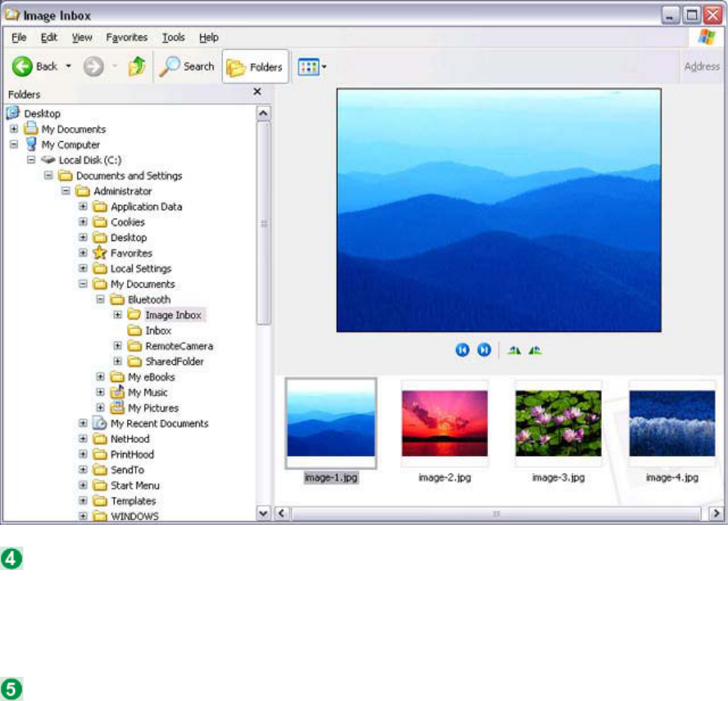Open the File menu
This screenshot has height=701, width=728.
(19, 37)
